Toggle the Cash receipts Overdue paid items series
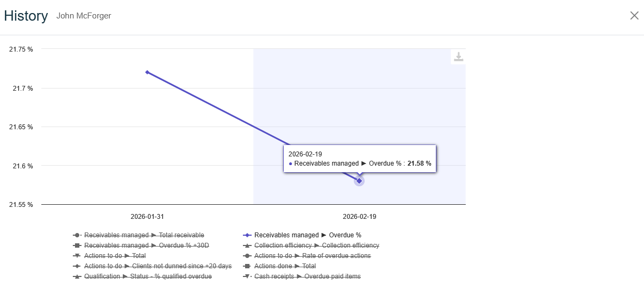This screenshot has height=296, width=644. click(307, 276)
